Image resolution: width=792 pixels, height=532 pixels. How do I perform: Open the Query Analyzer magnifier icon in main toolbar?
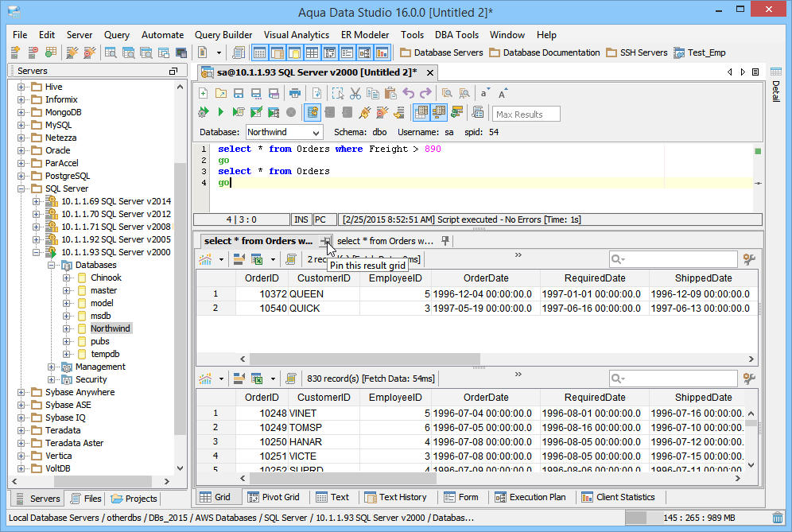[x=111, y=52]
